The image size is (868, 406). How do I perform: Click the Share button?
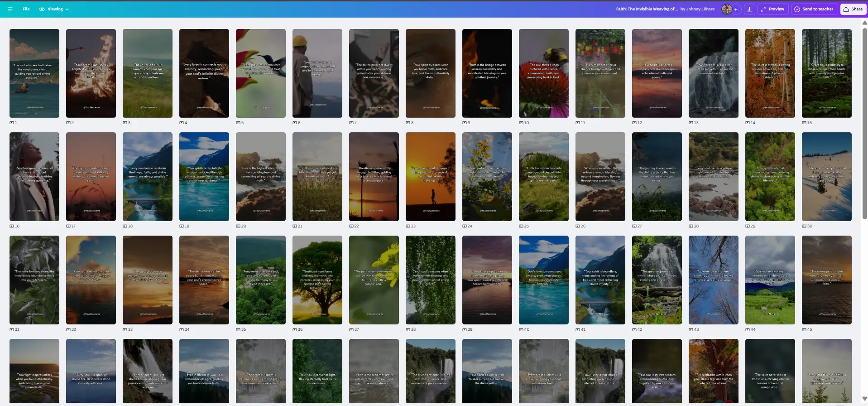(x=853, y=9)
